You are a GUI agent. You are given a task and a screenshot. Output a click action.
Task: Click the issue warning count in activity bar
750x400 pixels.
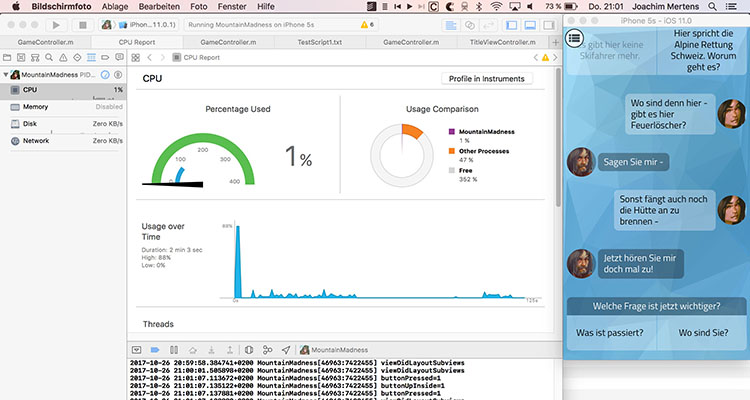coord(367,24)
